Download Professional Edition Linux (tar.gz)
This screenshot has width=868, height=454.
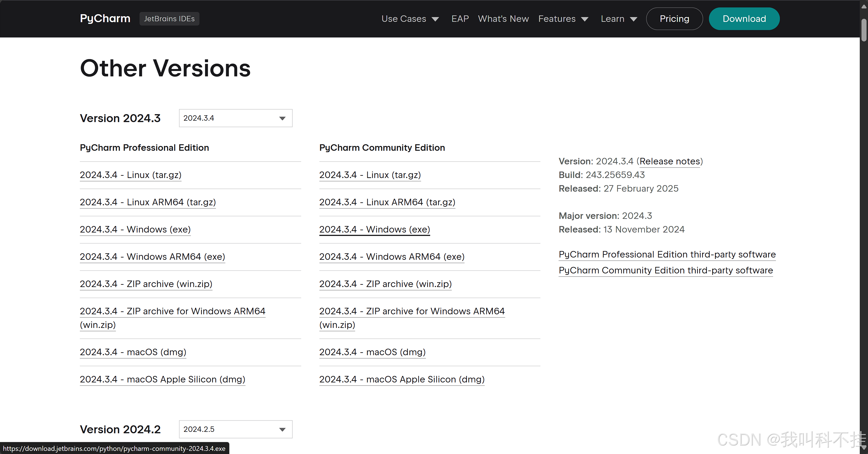[130, 175]
